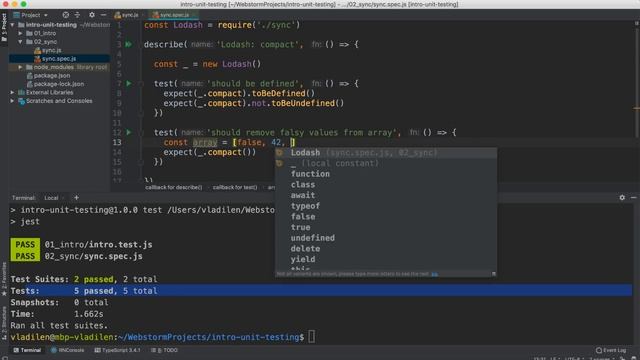Image resolution: width=640 pixels, height=360 pixels.
Task: Pick 'true' autocomplete suggestion
Action: click(386, 227)
